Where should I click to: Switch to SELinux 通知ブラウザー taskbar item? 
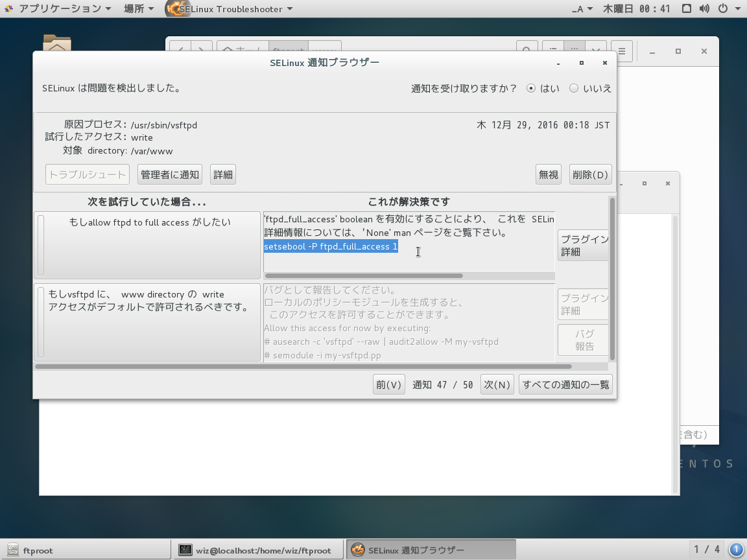point(431,550)
